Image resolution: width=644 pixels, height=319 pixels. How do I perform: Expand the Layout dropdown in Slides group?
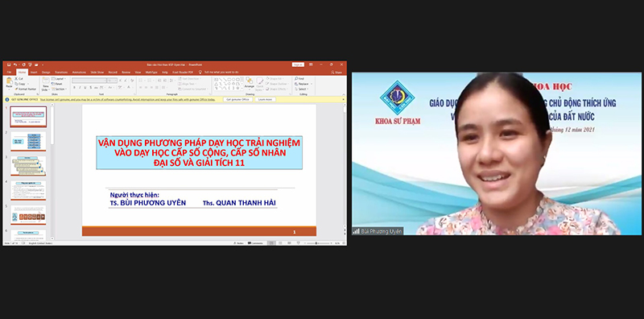coord(59,78)
